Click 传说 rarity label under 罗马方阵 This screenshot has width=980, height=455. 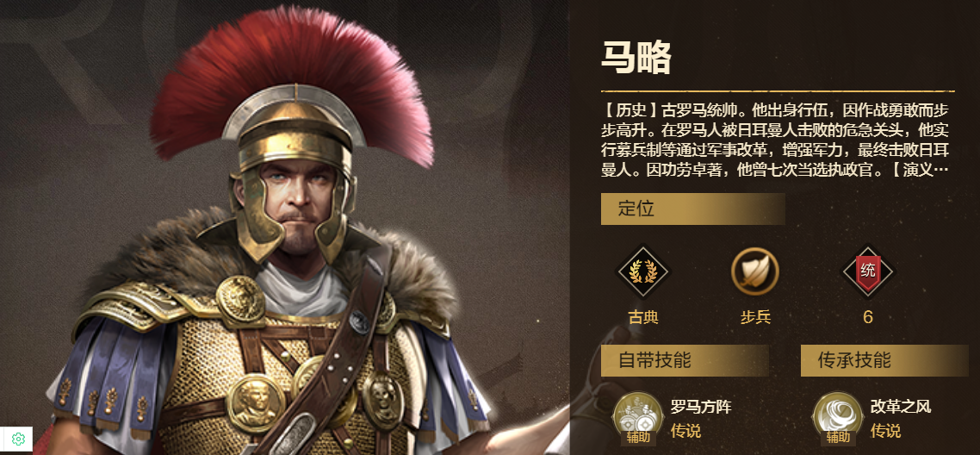pos(685,431)
